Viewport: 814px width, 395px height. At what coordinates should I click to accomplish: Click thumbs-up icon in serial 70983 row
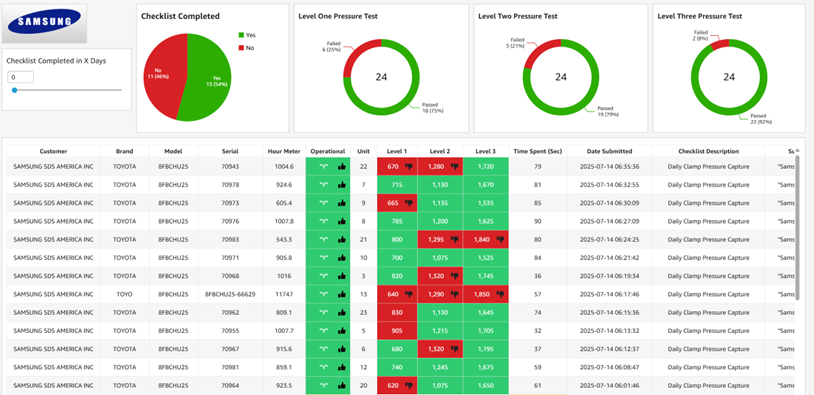point(342,240)
